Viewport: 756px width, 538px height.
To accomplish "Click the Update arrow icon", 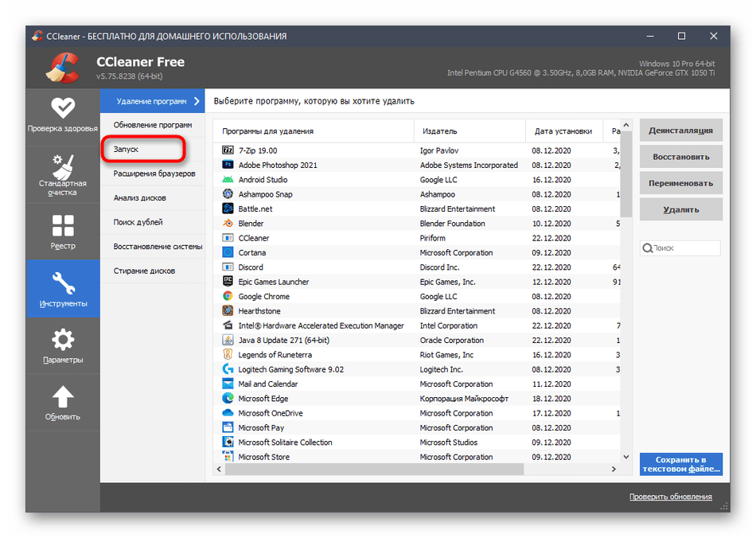I will pos(63,396).
